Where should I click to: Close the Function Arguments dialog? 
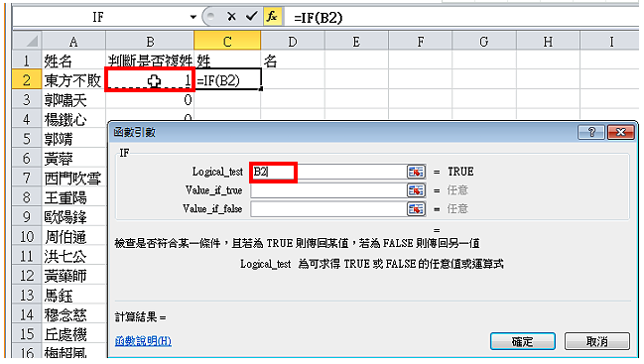point(620,132)
